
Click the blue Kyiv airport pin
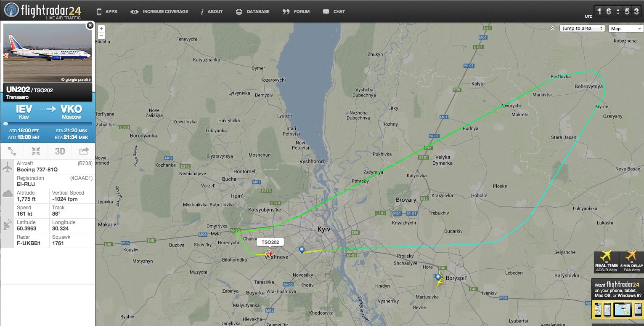point(302,250)
